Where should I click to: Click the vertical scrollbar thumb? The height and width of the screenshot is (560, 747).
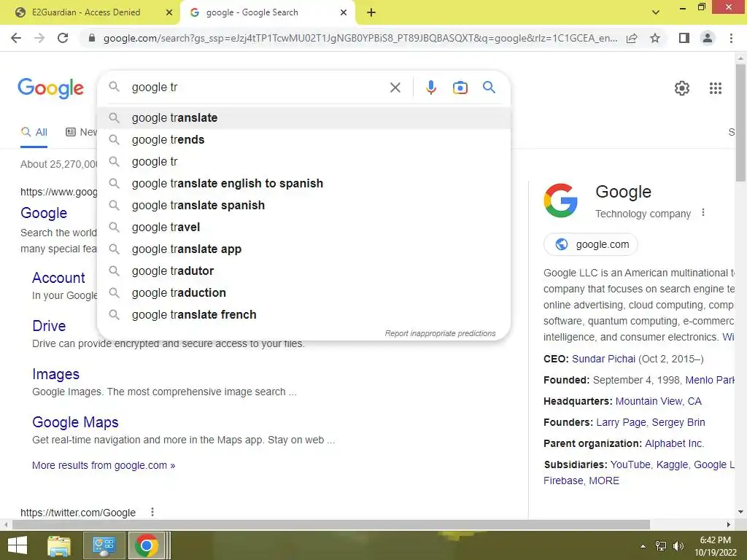pos(740,122)
